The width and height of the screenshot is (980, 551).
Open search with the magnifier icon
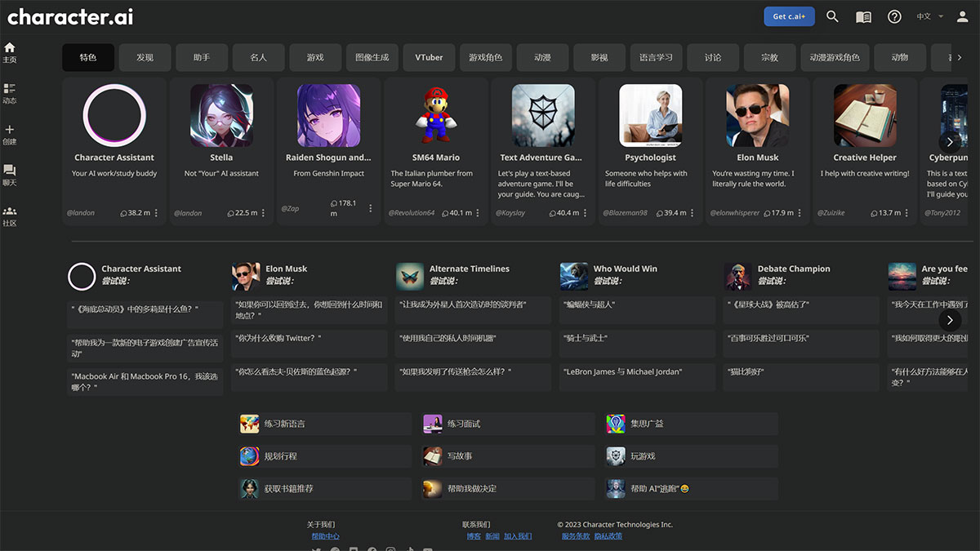[x=832, y=16]
